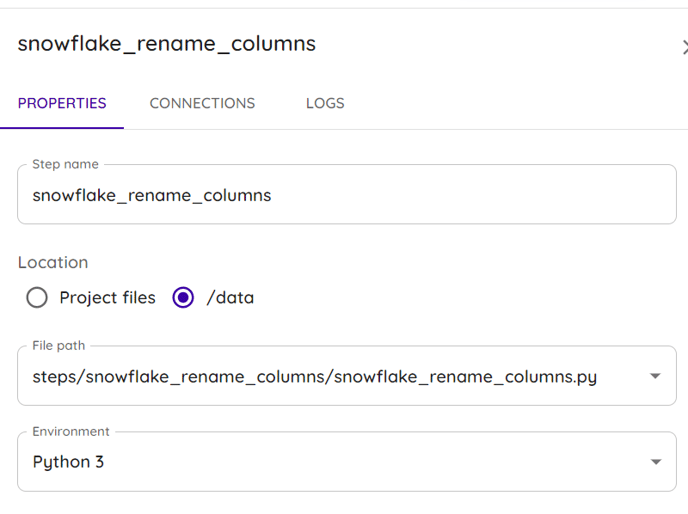688x514 pixels.
Task: Close the step properties panel
Action: [685, 47]
